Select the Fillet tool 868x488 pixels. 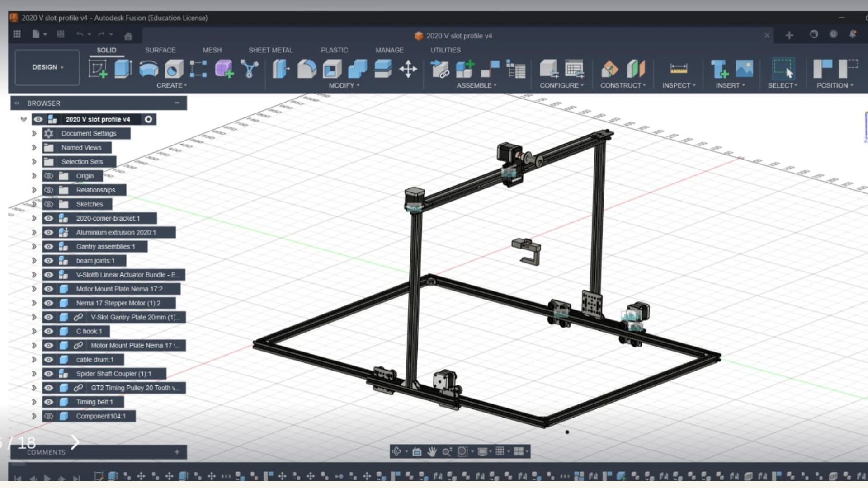click(307, 69)
